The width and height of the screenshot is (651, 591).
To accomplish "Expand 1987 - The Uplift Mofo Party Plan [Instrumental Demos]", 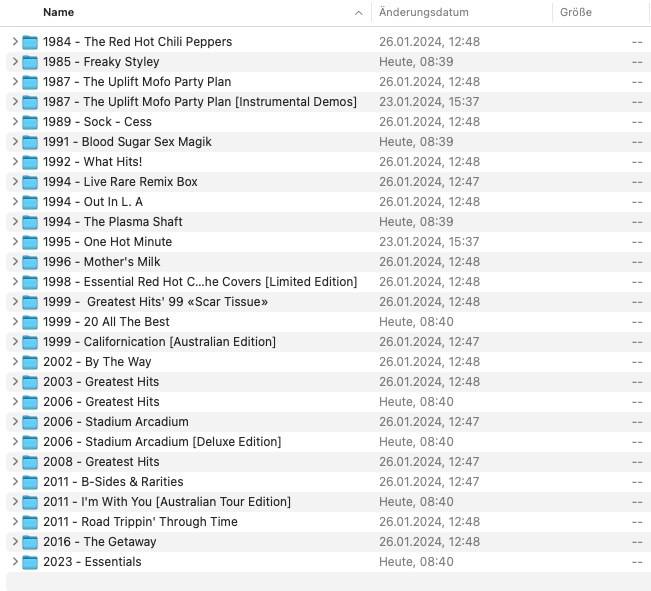I will 15,101.
